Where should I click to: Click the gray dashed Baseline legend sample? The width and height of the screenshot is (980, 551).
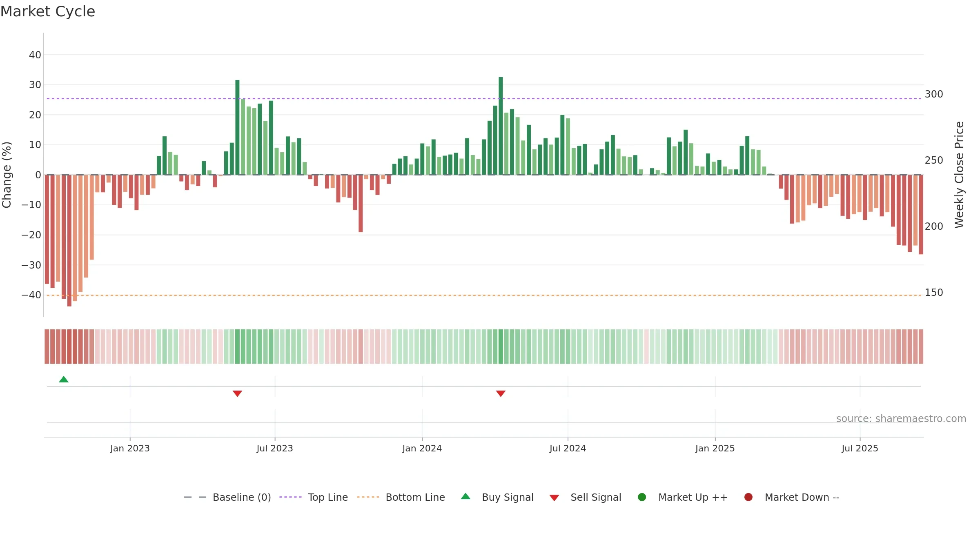195,497
